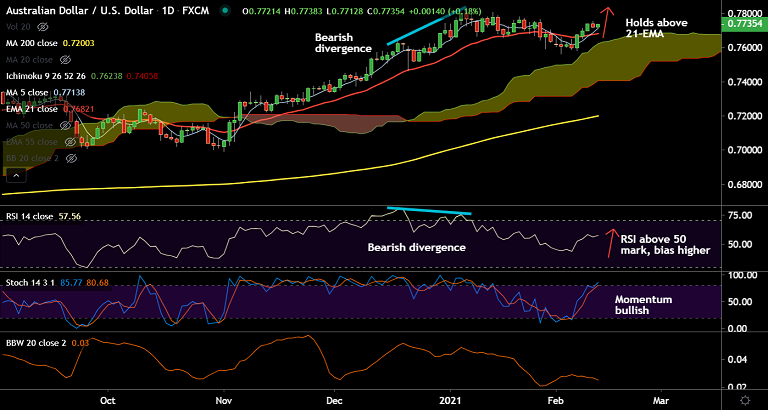Click the green market status dot
This screenshot has width=768, height=410.
click(224, 11)
